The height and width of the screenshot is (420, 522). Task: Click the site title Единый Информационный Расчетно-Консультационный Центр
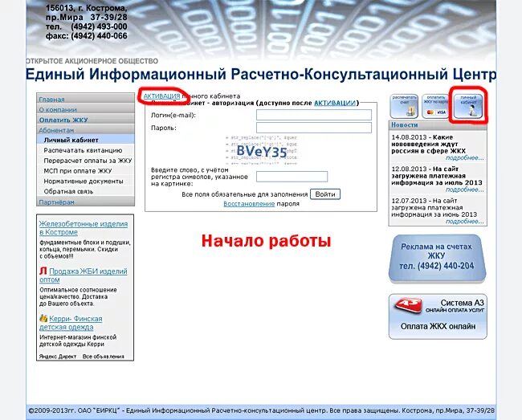tap(261, 74)
